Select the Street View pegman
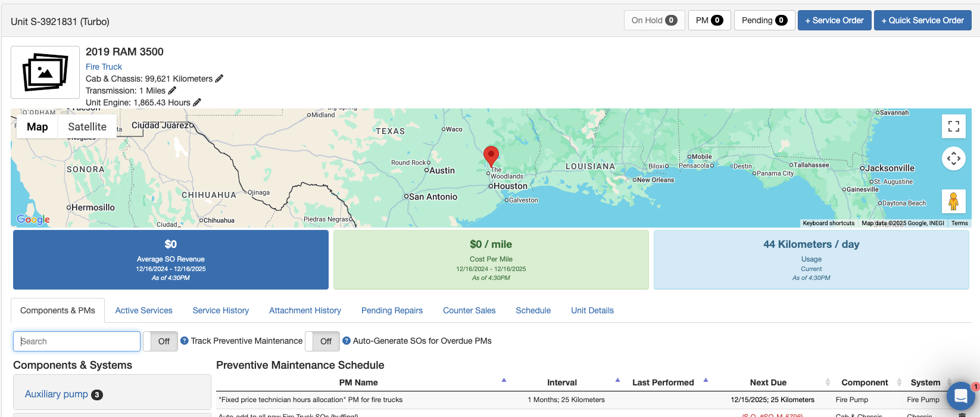 tap(954, 201)
